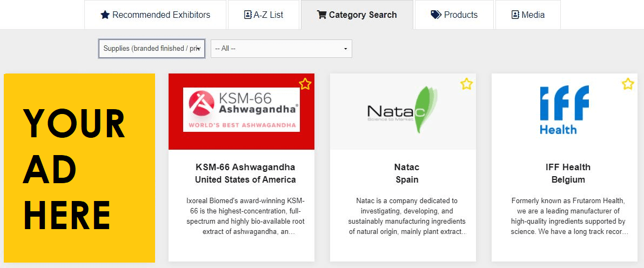Switch to the Media tab
The image size is (644, 268).
click(x=528, y=15)
